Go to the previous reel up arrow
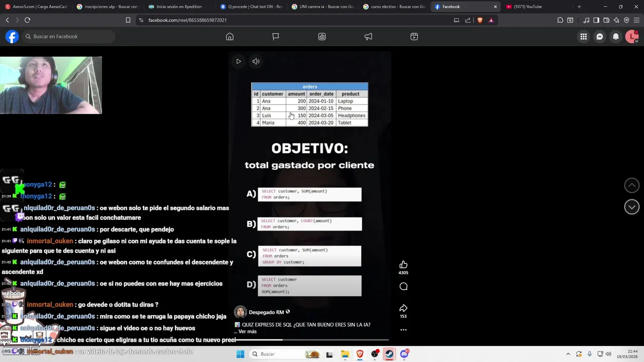Image resolution: width=644 pixels, height=362 pixels. 632,186
